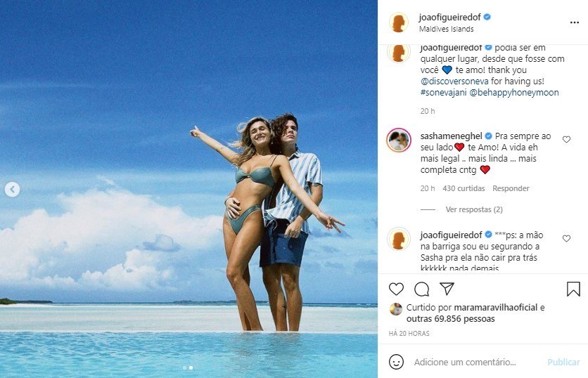The height and width of the screenshot is (378, 588).
Task: Click Responder on sashameneghel's comment
Action: point(511,188)
